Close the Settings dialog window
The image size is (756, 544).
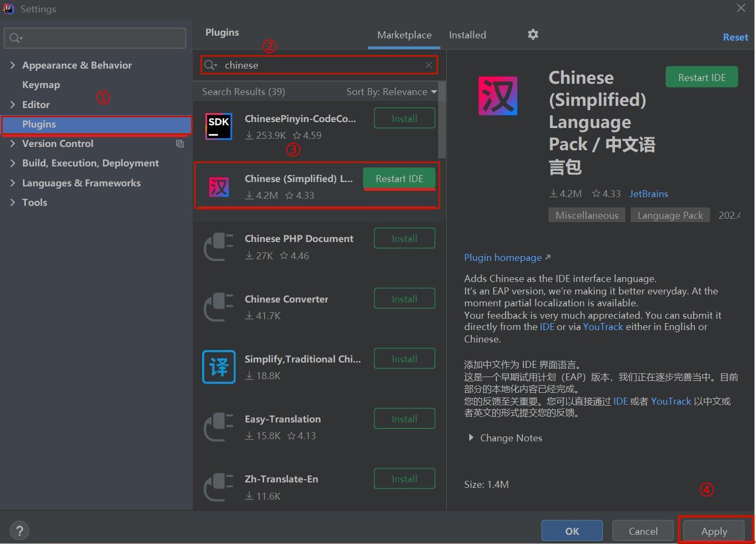741,8
